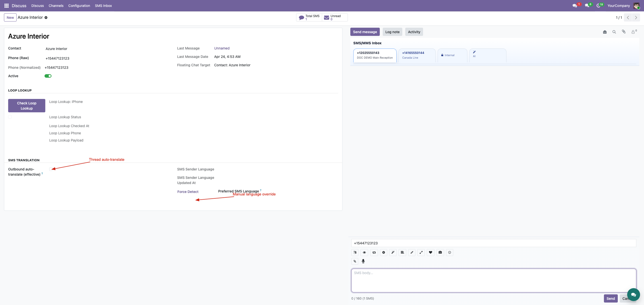This screenshot has width=644, height=305.
Task: Open the floating chat bubble button
Action: tap(633, 295)
